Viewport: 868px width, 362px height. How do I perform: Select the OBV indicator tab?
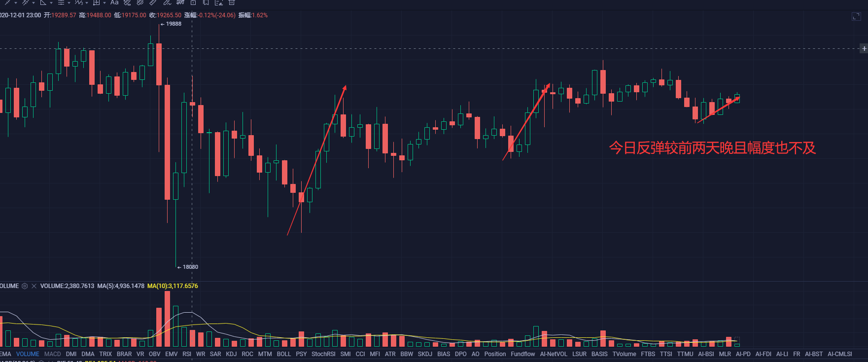[x=155, y=354]
